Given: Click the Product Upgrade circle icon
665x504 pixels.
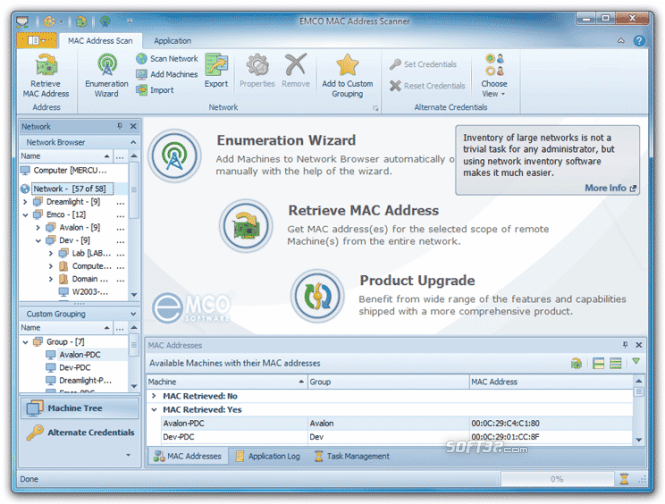Looking at the screenshot, I should [318, 296].
